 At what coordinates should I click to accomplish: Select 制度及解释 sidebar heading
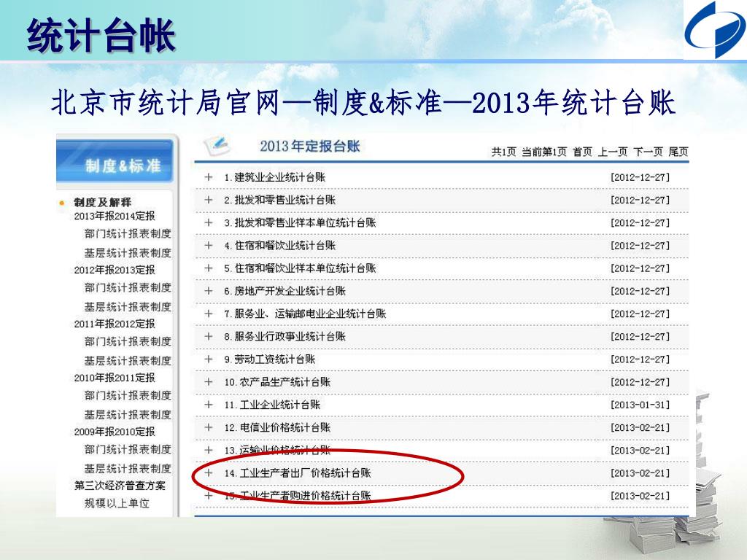point(102,203)
